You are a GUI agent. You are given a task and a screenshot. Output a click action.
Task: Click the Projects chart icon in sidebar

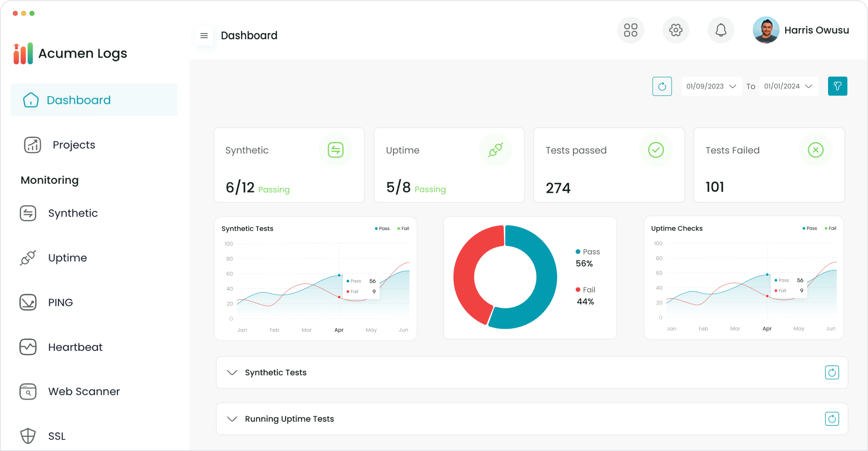pos(32,145)
